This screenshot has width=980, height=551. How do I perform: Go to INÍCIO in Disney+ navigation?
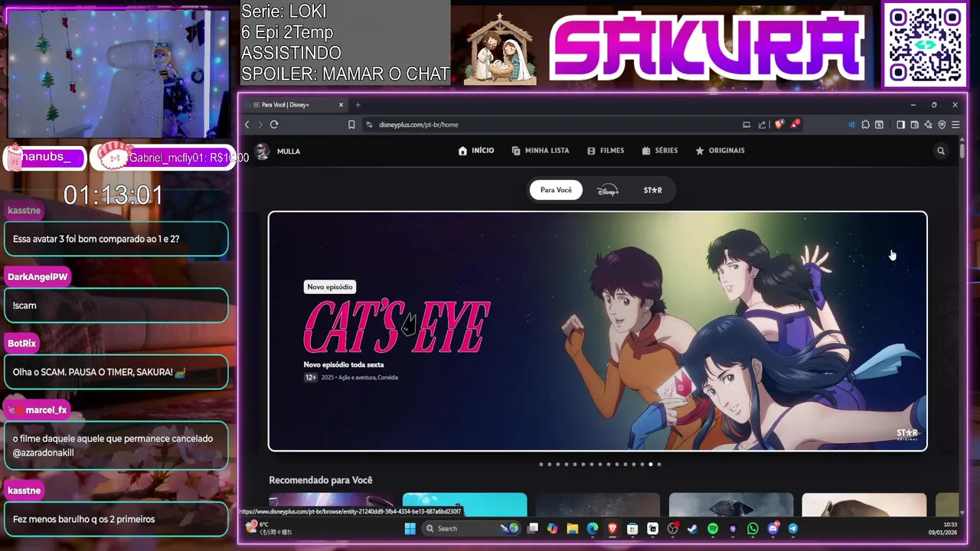(x=476, y=151)
